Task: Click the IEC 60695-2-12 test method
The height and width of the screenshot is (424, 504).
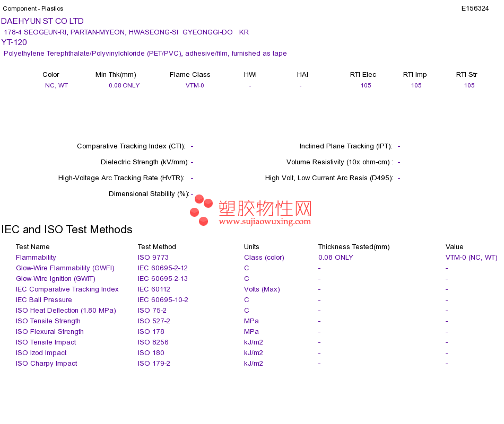Action: (x=163, y=268)
